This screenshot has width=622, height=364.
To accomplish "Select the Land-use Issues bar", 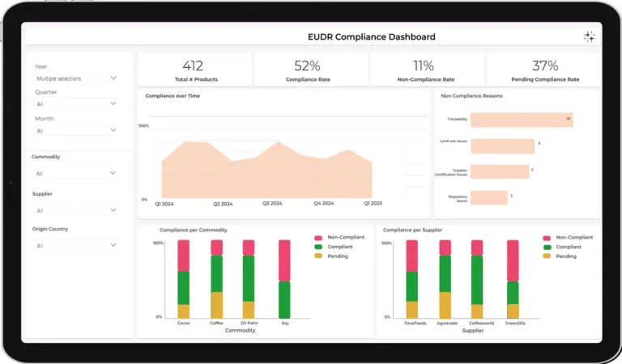I will (x=502, y=146).
